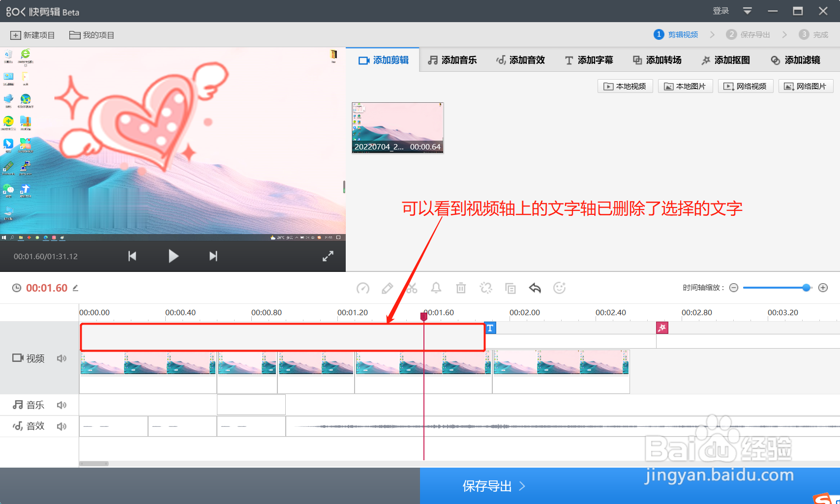Switch to 添加音乐 tab
The image size is (840, 504).
(x=452, y=60)
